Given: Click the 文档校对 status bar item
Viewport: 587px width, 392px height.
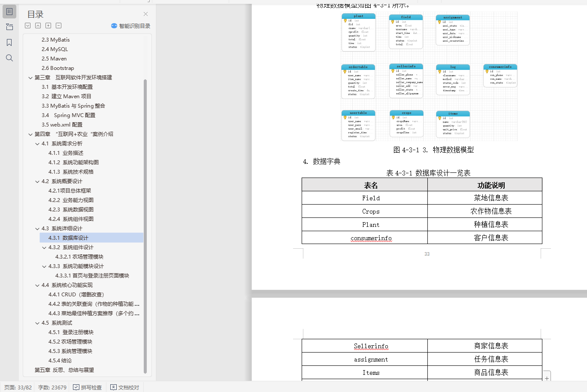Looking at the screenshot, I should [125, 387].
